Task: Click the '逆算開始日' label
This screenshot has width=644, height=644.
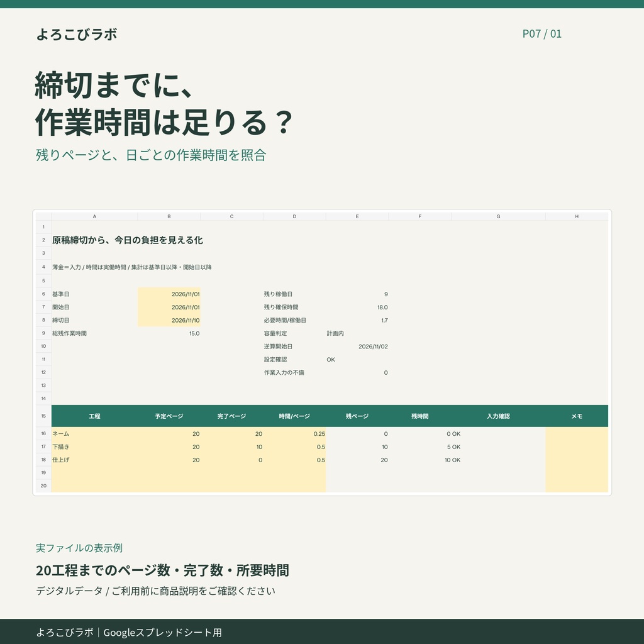Action: pyautogui.click(x=278, y=347)
